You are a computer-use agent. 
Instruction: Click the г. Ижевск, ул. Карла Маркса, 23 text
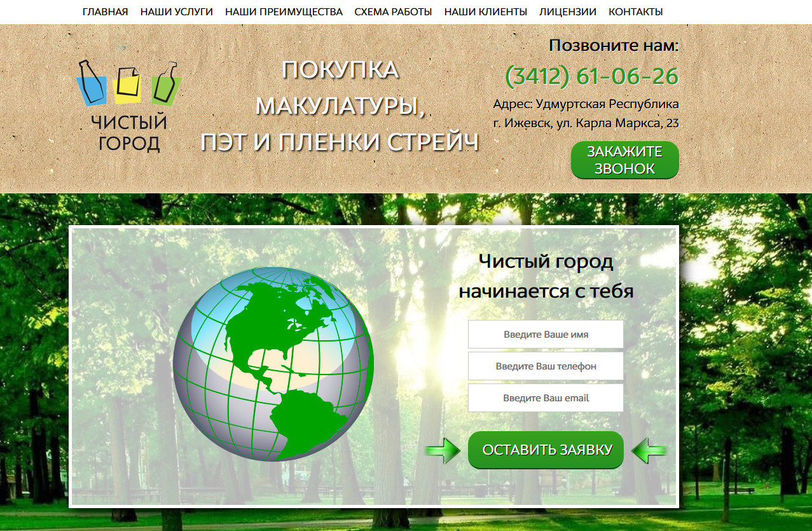[x=586, y=123]
